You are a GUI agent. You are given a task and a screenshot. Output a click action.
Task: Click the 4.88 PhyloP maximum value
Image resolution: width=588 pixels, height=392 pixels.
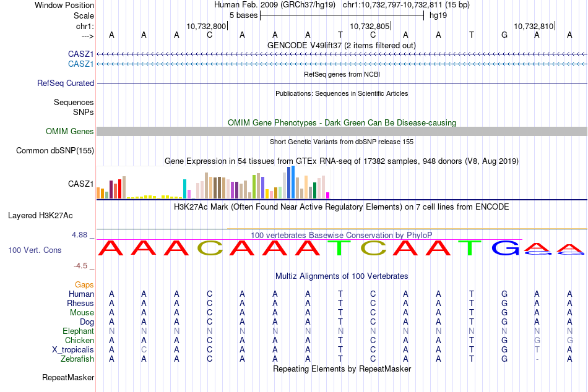pos(79,235)
